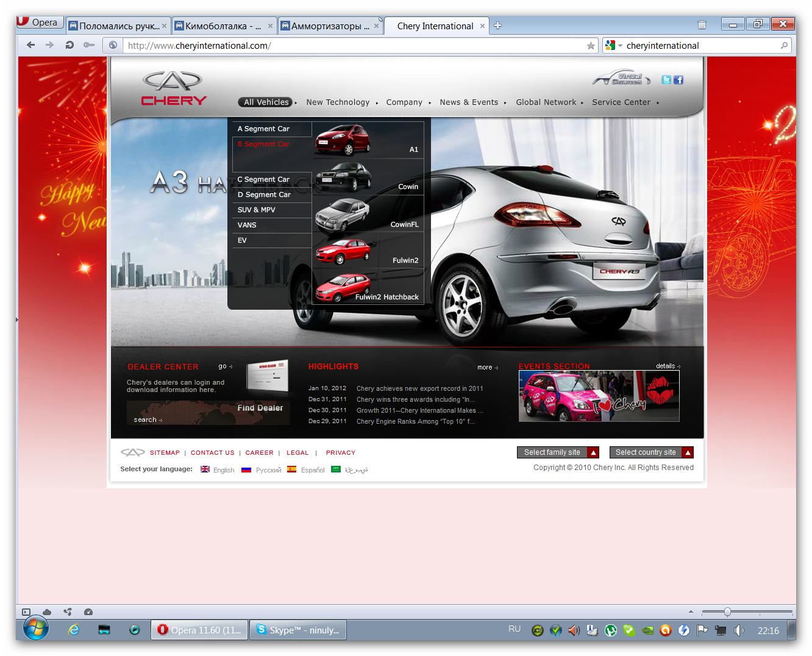This screenshot has height=656, width=812.
Task: Click the Find Dealer button
Action: click(x=260, y=408)
